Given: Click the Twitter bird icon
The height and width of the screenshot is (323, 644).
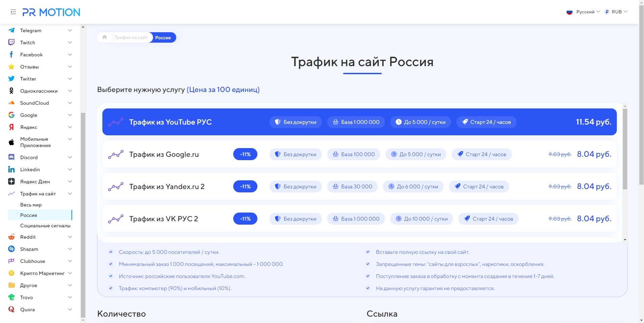Looking at the screenshot, I should click(x=11, y=79).
